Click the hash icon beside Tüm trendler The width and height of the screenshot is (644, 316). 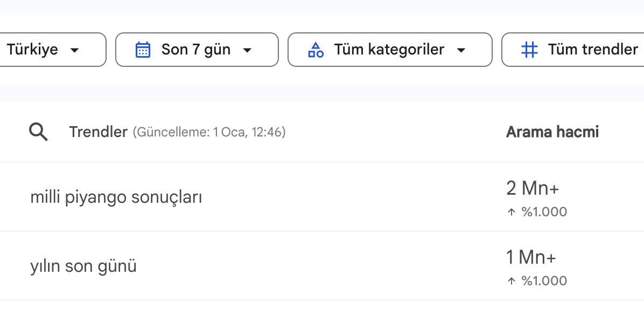coord(530,50)
